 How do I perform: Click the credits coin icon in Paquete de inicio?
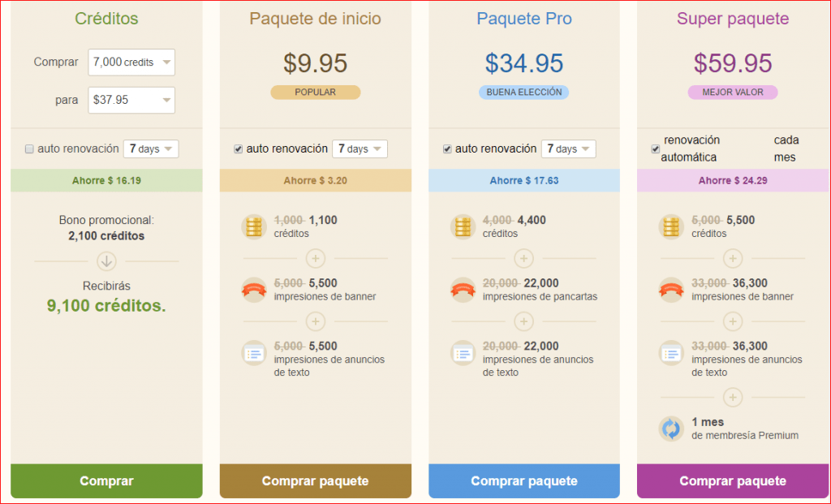(x=255, y=226)
